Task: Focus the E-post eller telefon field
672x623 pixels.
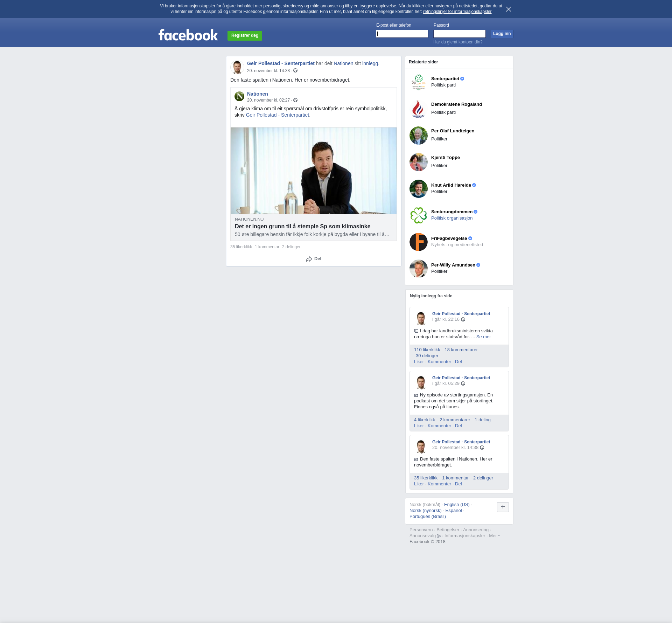Action: tap(402, 34)
